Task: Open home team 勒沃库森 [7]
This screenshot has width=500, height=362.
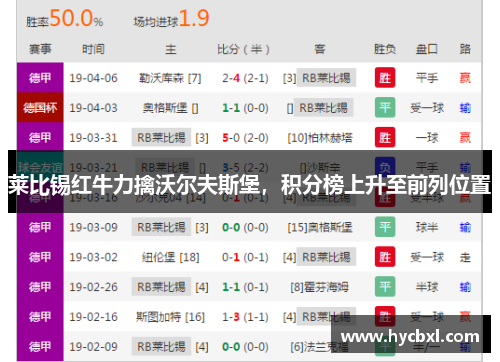Action: (170, 78)
